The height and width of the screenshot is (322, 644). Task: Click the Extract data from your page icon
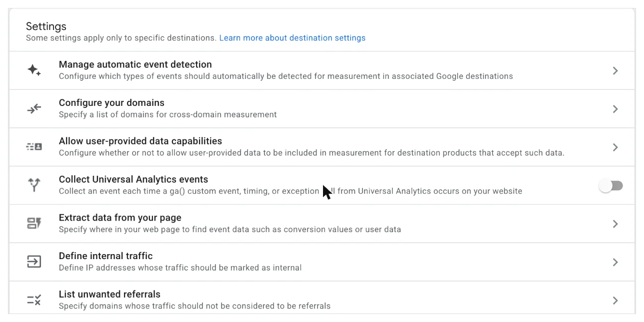(x=34, y=224)
